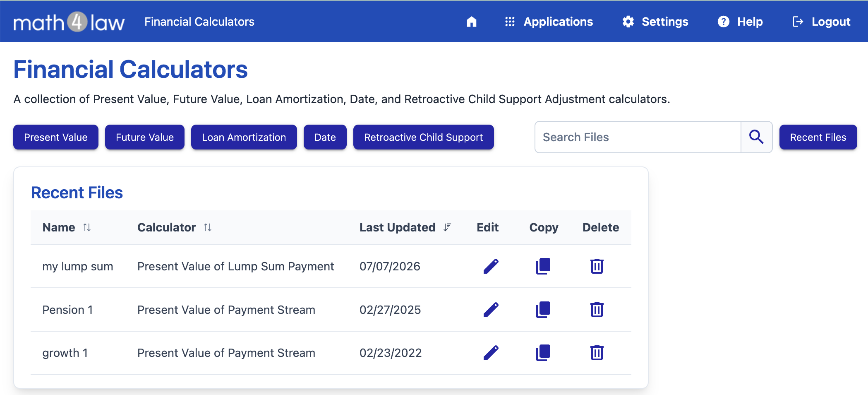The height and width of the screenshot is (395, 868).
Task: Click the Settings gear icon
Action: click(x=628, y=22)
